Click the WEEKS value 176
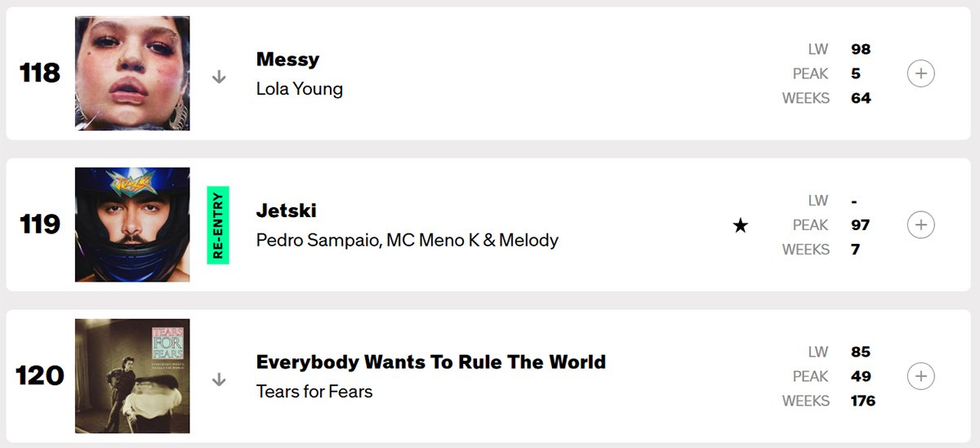The height and width of the screenshot is (448, 980). 862,401
